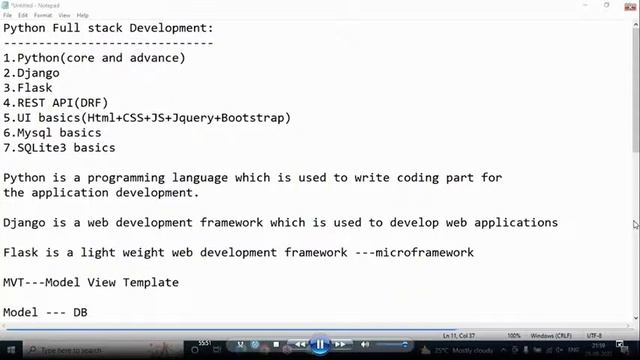Image resolution: width=640 pixels, height=360 pixels.
Task: Click the 'Python Full stack Development:' heading
Action: coord(108,28)
